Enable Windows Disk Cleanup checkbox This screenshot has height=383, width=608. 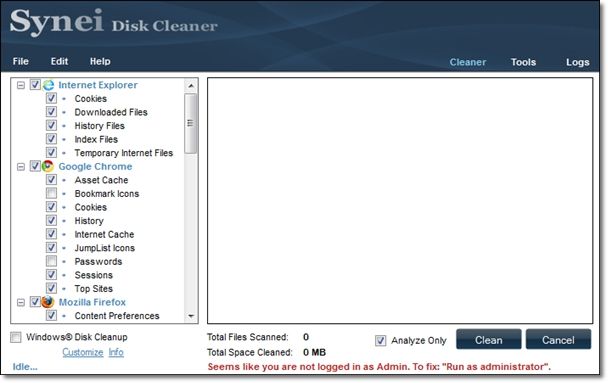point(16,337)
